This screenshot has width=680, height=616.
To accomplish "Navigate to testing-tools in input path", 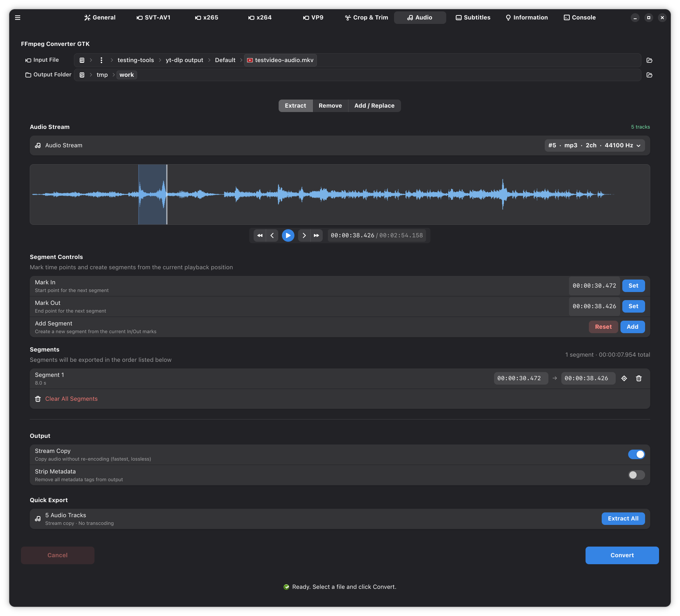I will pyautogui.click(x=136, y=60).
